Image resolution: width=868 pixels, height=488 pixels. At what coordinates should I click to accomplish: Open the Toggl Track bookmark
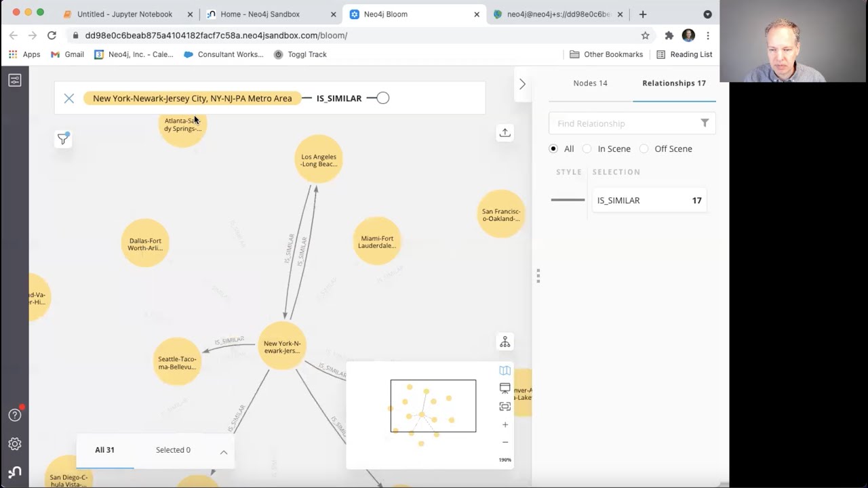point(300,54)
